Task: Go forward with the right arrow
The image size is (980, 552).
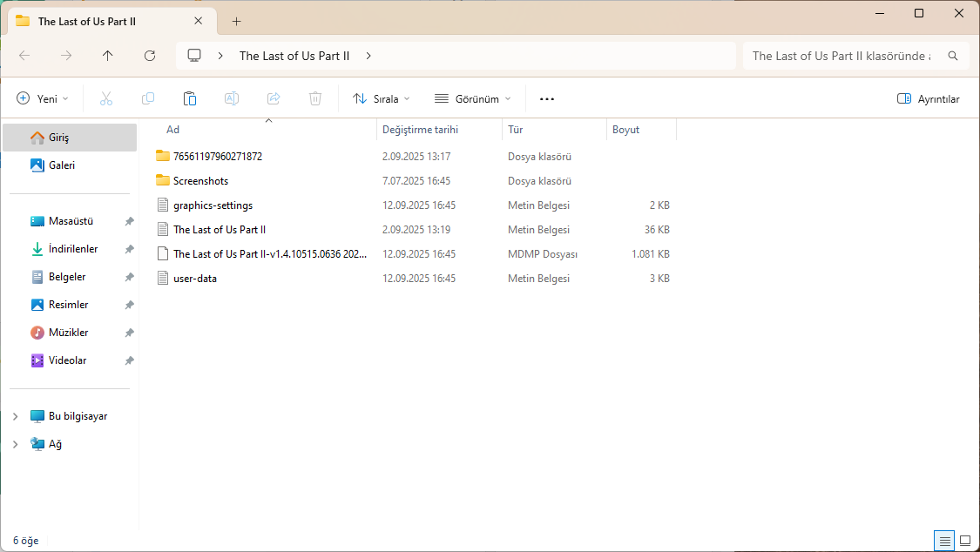Action: (x=66, y=56)
